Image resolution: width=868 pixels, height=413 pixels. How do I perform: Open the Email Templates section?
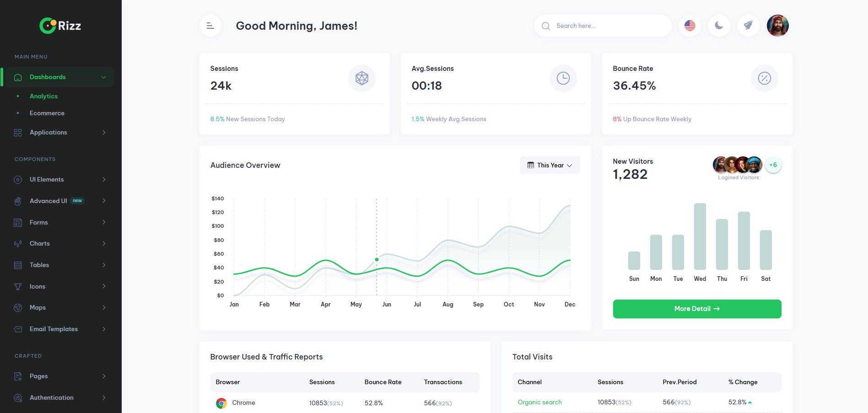[54, 329]
